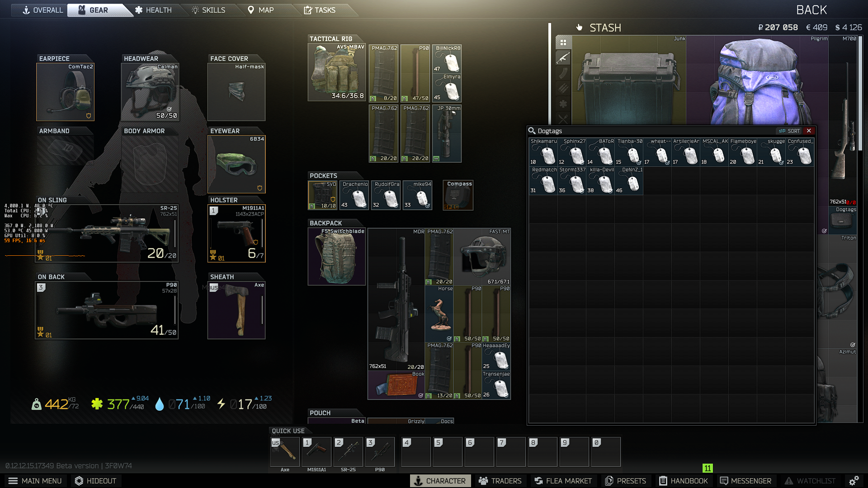The image size is (868, 488).
Task: Click the BACK button
Action: 811,10
